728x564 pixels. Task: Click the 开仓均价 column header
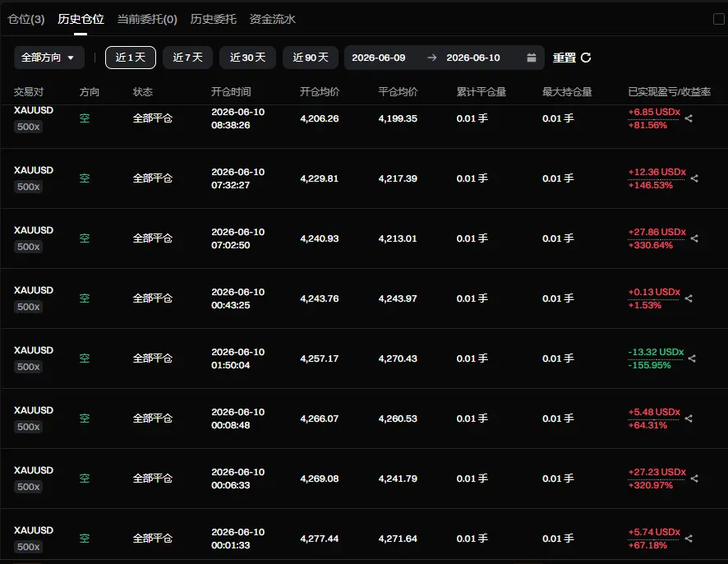(320, 92)
